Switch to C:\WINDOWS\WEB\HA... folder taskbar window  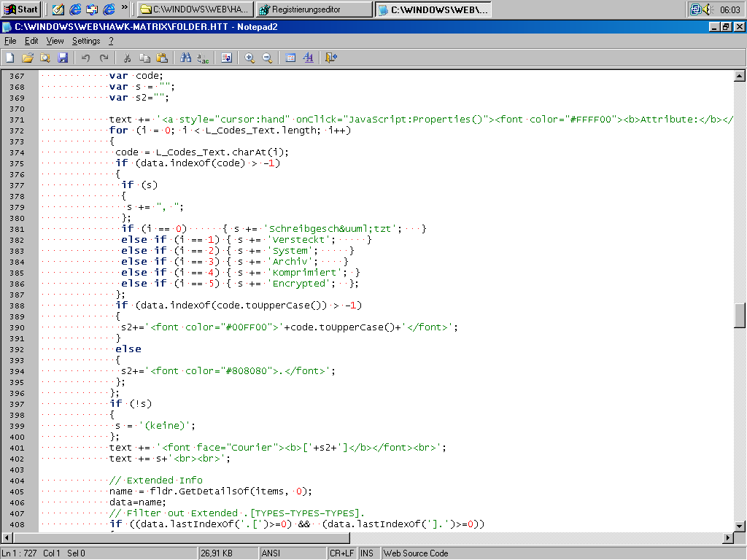[196, 9]
